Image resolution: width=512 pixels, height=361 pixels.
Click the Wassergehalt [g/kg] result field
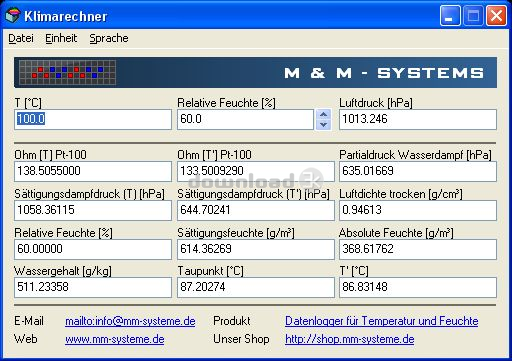(x=93, y=287)
